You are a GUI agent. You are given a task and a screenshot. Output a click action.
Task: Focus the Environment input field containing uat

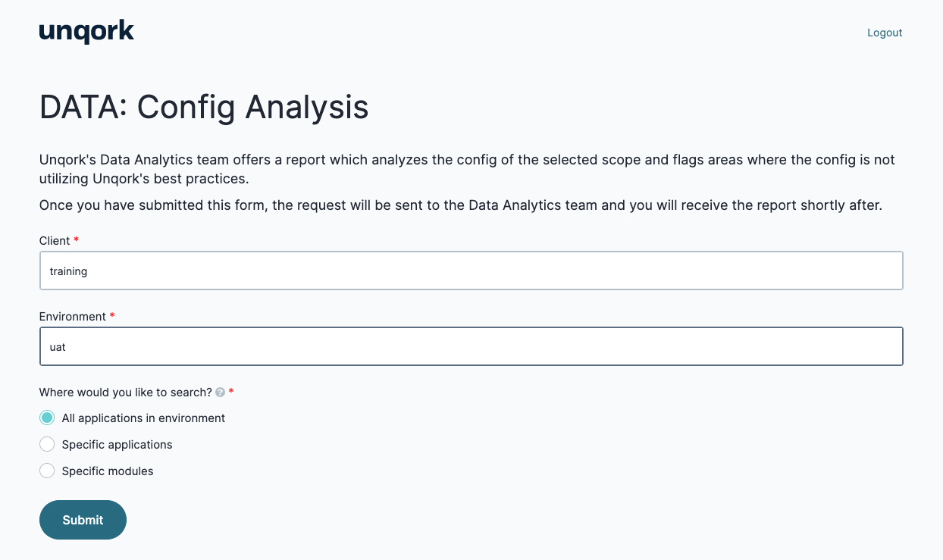[x=471, y=346]
